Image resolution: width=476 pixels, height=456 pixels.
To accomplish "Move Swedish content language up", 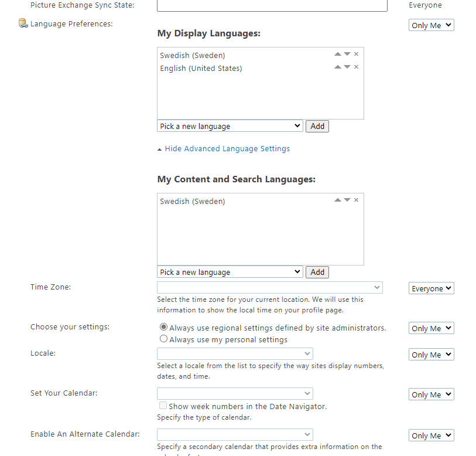I will 338,200.
